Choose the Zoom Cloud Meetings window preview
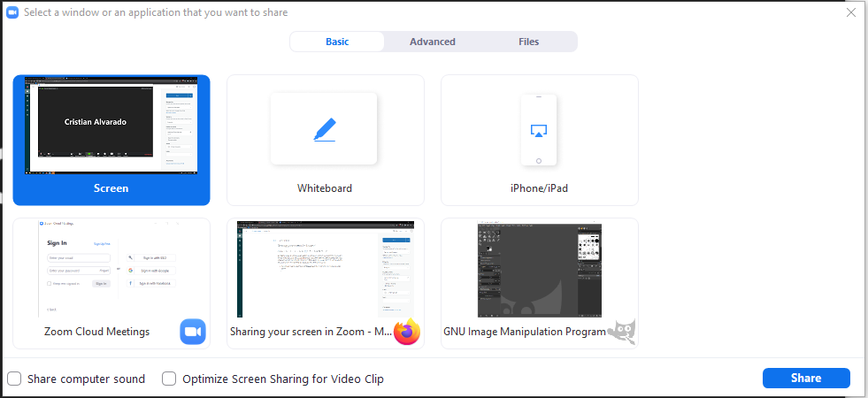Viewport: 868px width, 398px height. tap(111, 270)
